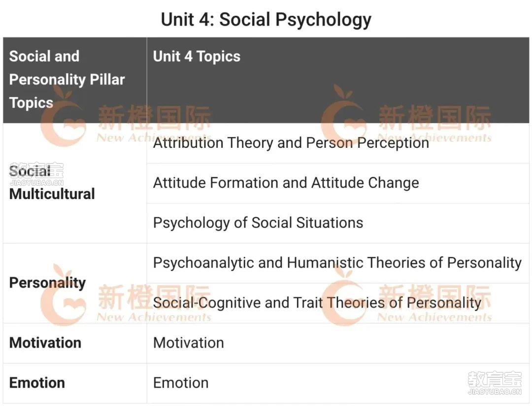
Task: Click the apple logo watermark over Social-Cognitive row
Action: [x=344, y=295]
